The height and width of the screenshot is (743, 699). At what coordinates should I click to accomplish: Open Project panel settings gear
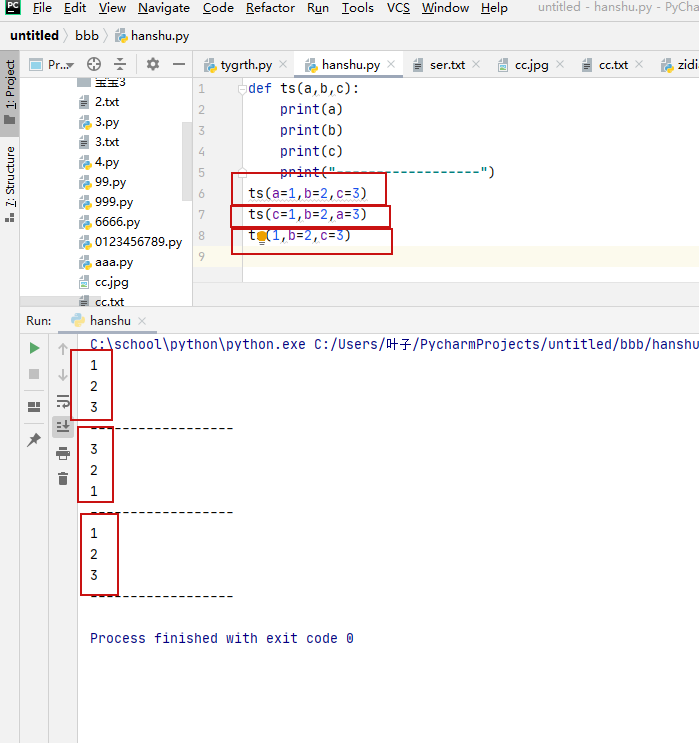tap(153, 64)
